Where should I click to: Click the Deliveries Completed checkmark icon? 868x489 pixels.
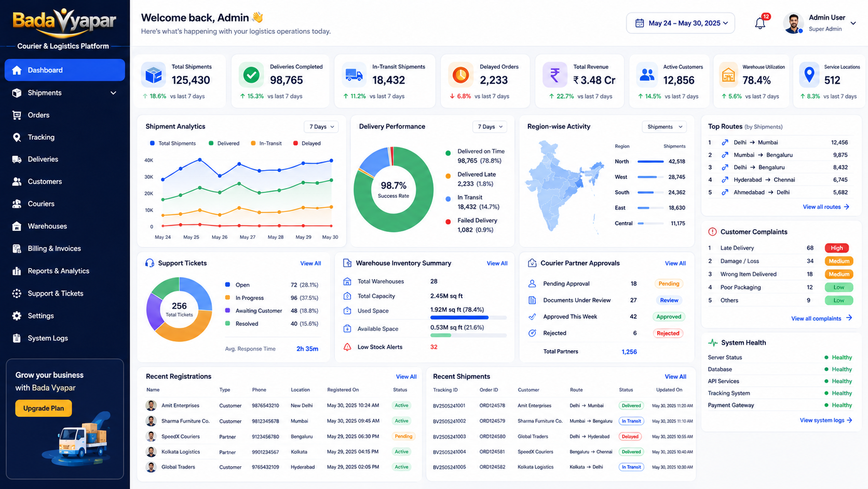(251, 75)
